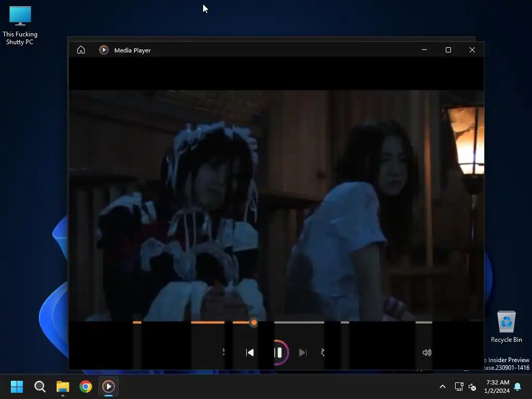Go to Media Player home view
The width and height of the screenshot is (532, 399).
pyautogui.click(x=81, y=50)
